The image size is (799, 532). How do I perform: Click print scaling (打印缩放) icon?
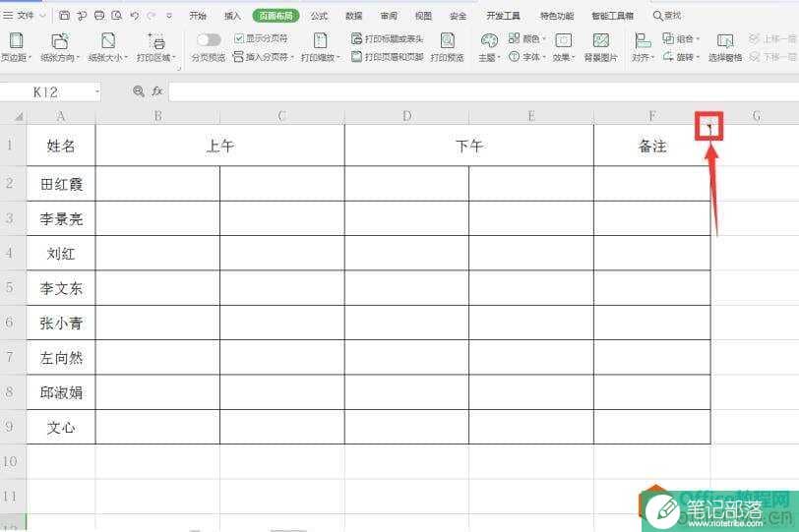click(x=320, y=40)
